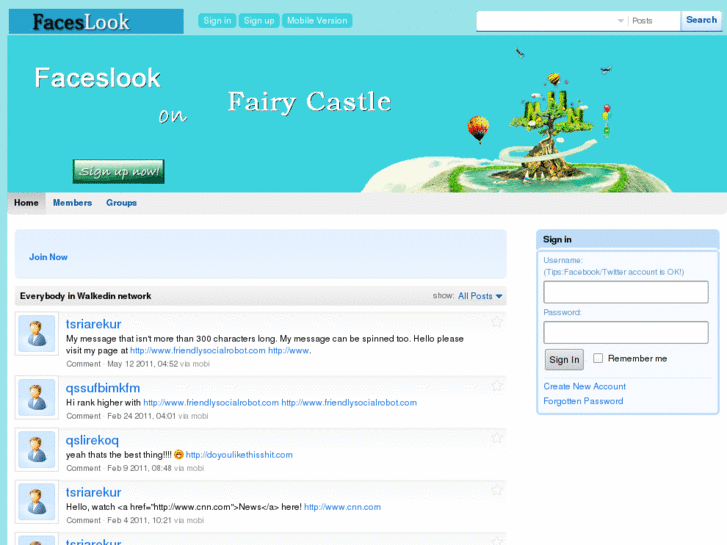The height and width of the screenshot is (545, 727).
Task: Follow the www.cnn.com link
Action: (x=342, y=507)
